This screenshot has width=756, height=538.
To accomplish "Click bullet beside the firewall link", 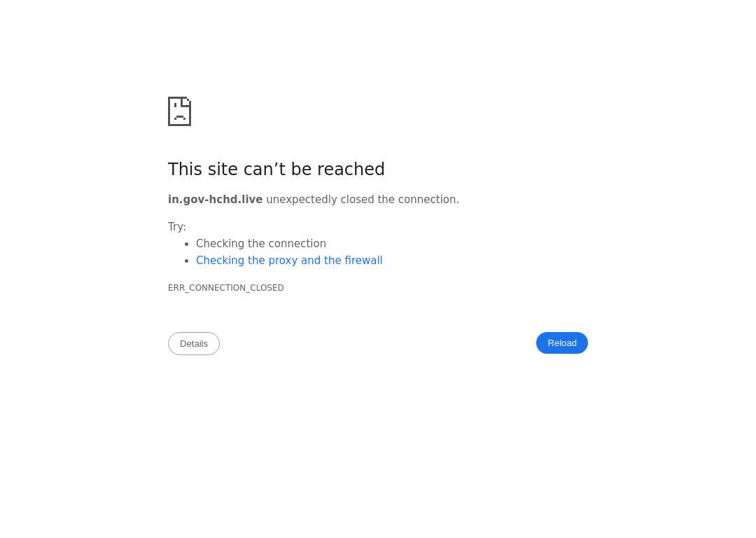I will tap(187, 261).
